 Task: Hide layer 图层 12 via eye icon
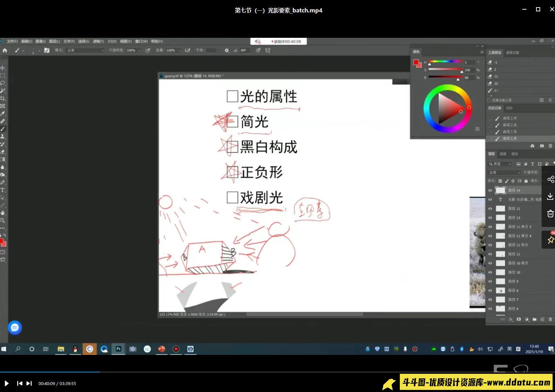pyautogui.click(x=490, y=208)
